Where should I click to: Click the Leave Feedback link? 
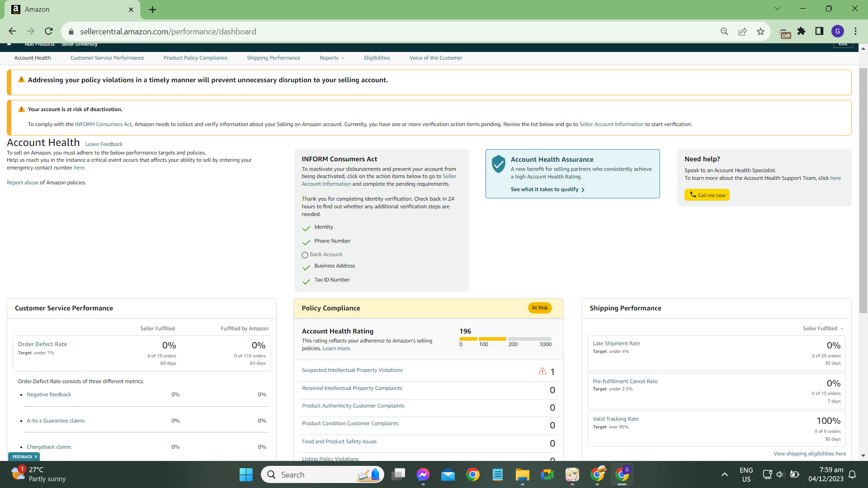(x=104, y=144)
